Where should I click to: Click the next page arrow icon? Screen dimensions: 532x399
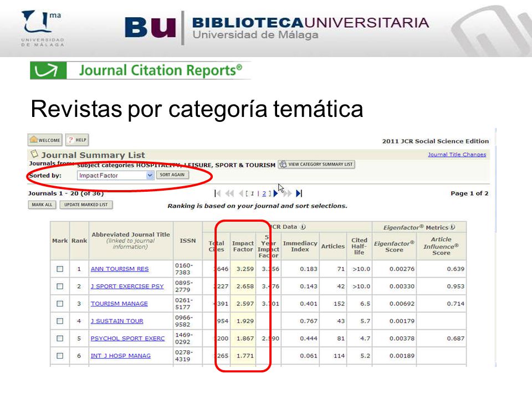tap(275, 193)
